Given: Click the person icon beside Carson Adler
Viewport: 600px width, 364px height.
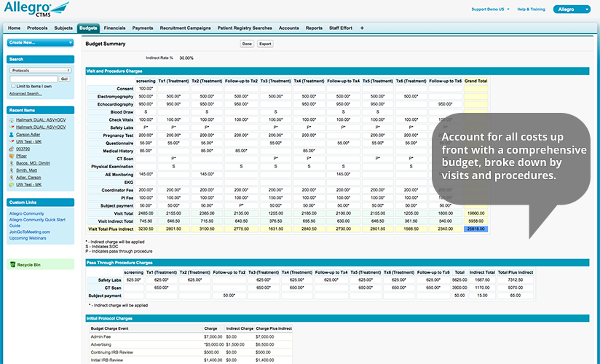Looking at the screenshot, I should tap(12, 135).
